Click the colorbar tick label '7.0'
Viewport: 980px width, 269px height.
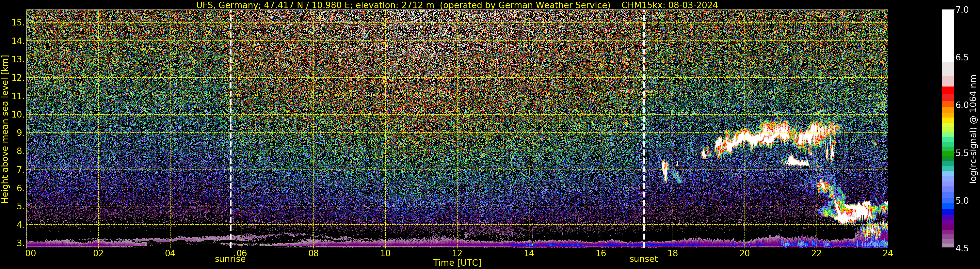coord(962,10)
